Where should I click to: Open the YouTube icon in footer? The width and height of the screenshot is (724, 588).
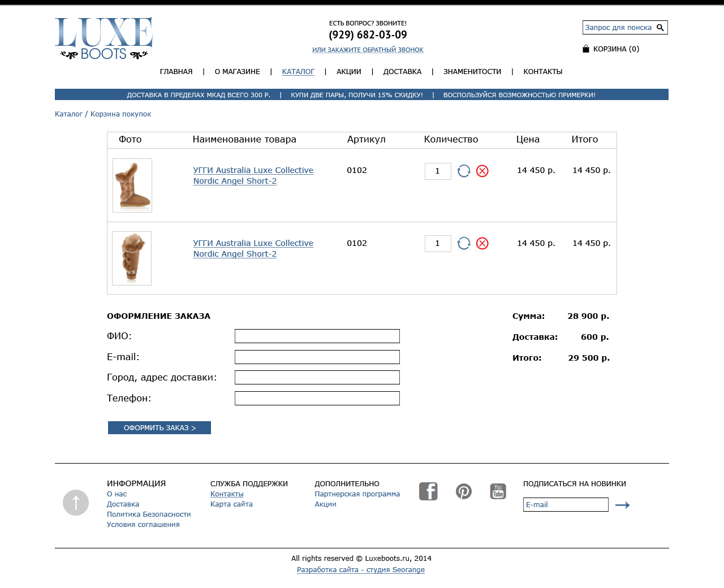[498, 491]
